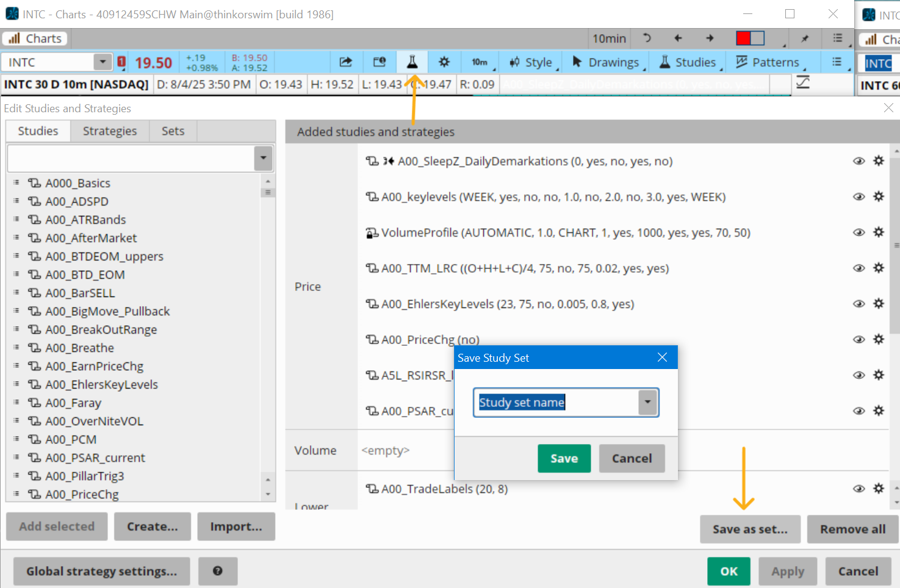Confirm with the green OK button

729,571
